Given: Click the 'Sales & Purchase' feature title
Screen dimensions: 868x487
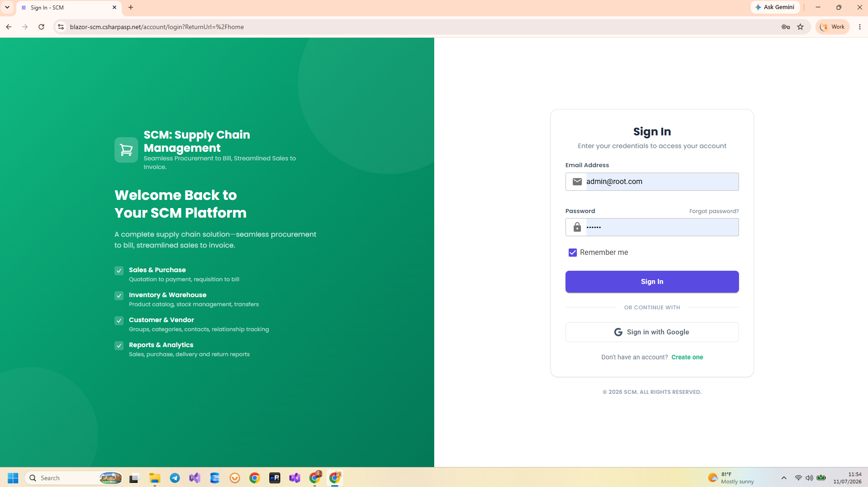Looking at the screenshot, I should (157, 270).
